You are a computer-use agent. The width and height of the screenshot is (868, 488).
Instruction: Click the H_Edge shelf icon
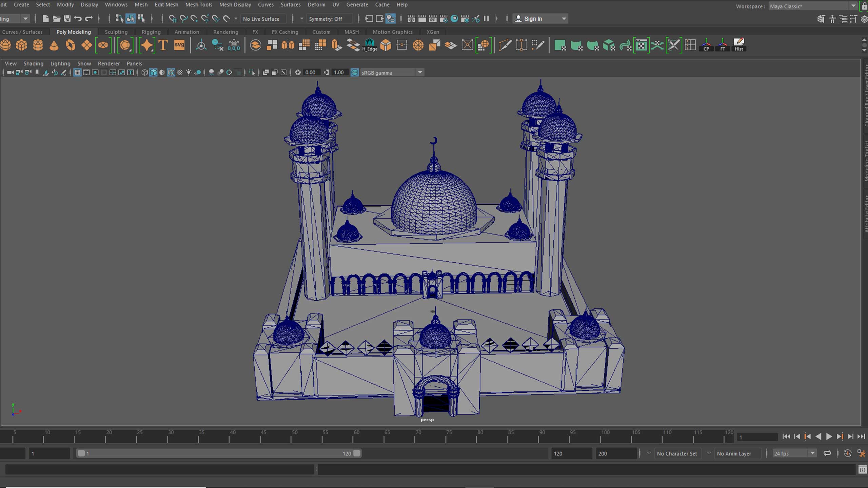click(370, 45)
